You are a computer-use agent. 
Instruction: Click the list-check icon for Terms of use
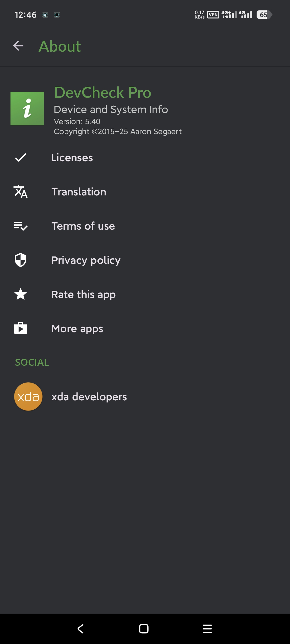[20, 226]
